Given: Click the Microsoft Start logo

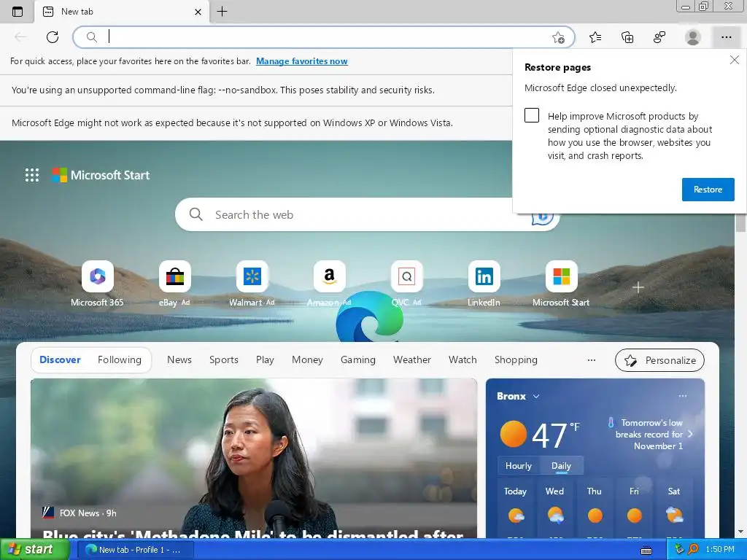Looking at the screenshot, I should tap(101, 175).
